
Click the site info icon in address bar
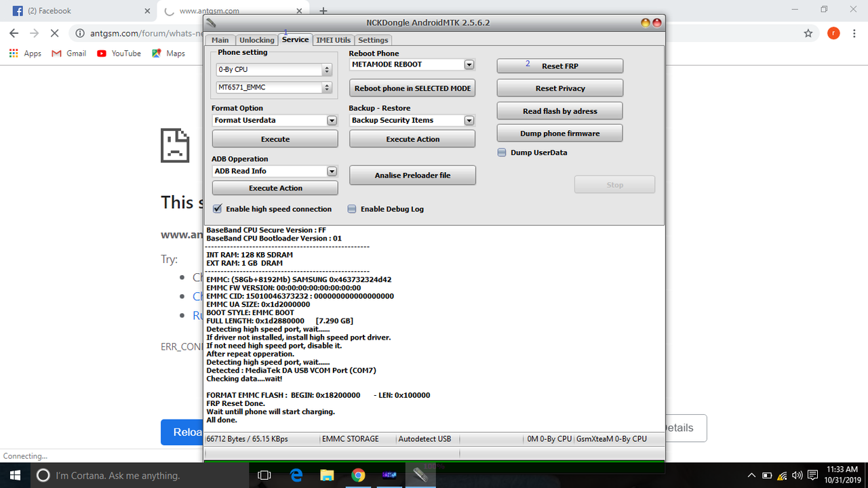[80, 33]
